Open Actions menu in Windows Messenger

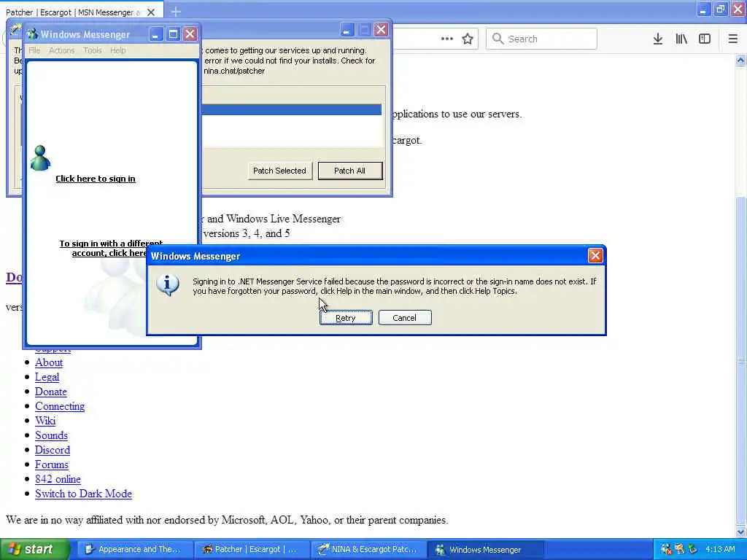click(62, 50)
